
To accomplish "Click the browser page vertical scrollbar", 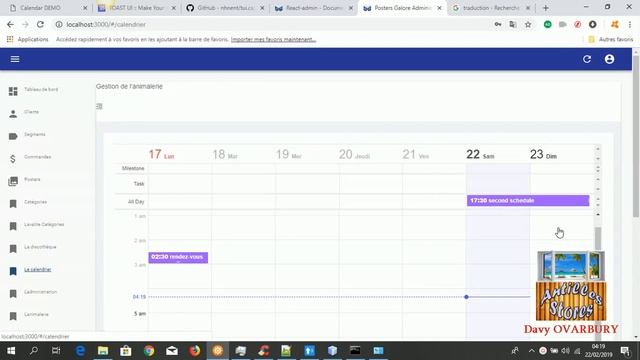I will (636, 137).
